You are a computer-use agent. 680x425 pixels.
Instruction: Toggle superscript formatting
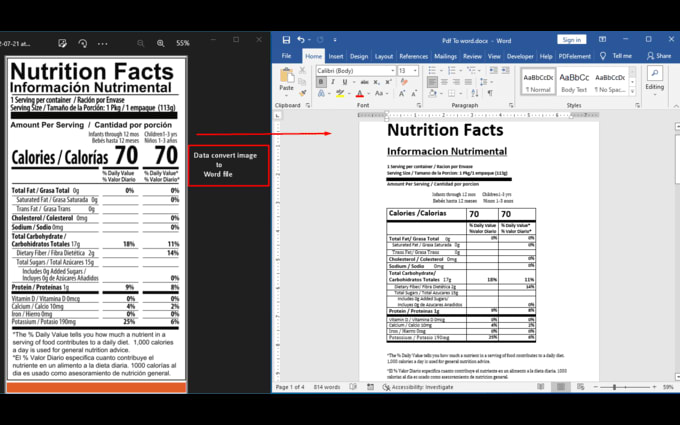tap(389, 82)
